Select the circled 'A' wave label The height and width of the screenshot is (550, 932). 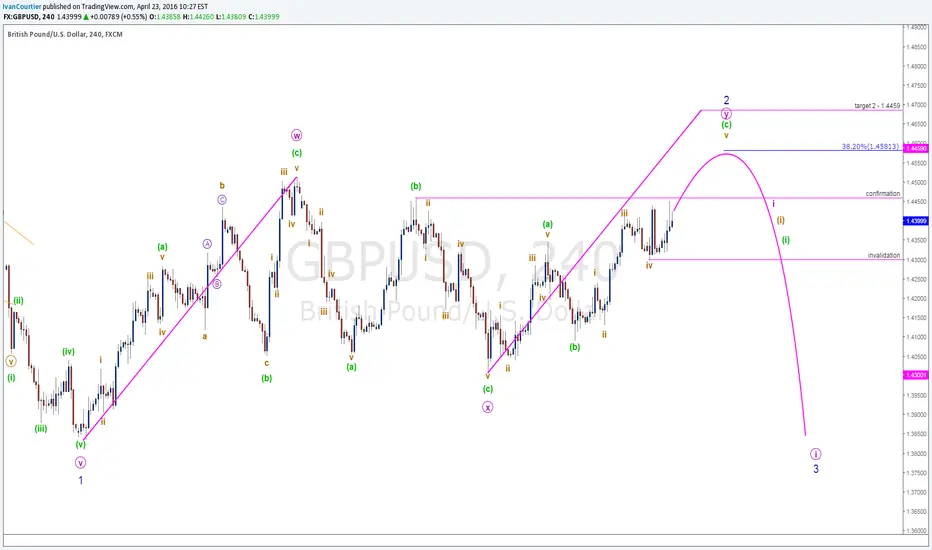[207, 244]
